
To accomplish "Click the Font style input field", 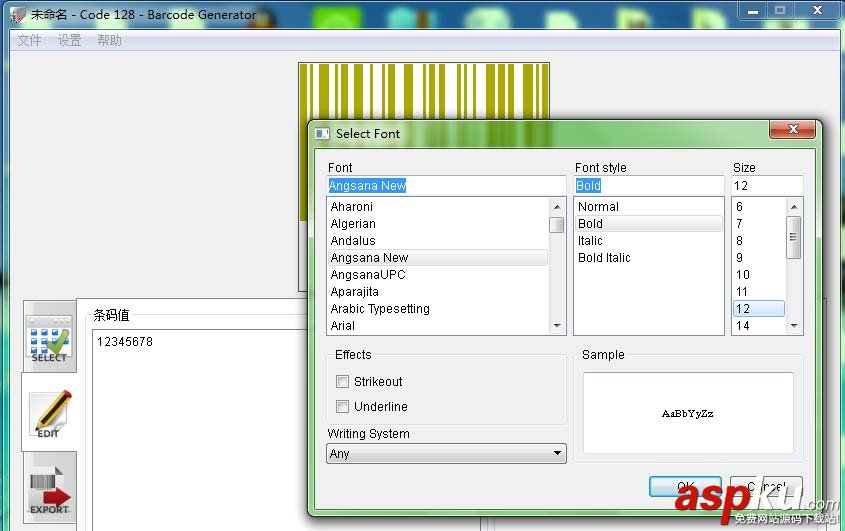I will point(649,185).
